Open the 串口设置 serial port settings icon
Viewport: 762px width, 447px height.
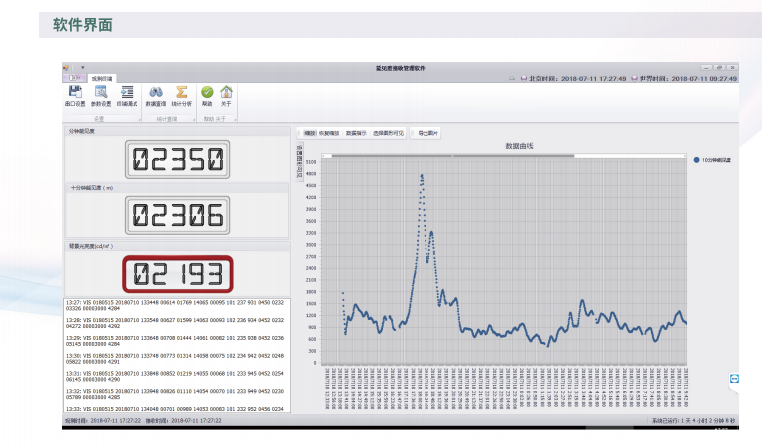(75, 96)
